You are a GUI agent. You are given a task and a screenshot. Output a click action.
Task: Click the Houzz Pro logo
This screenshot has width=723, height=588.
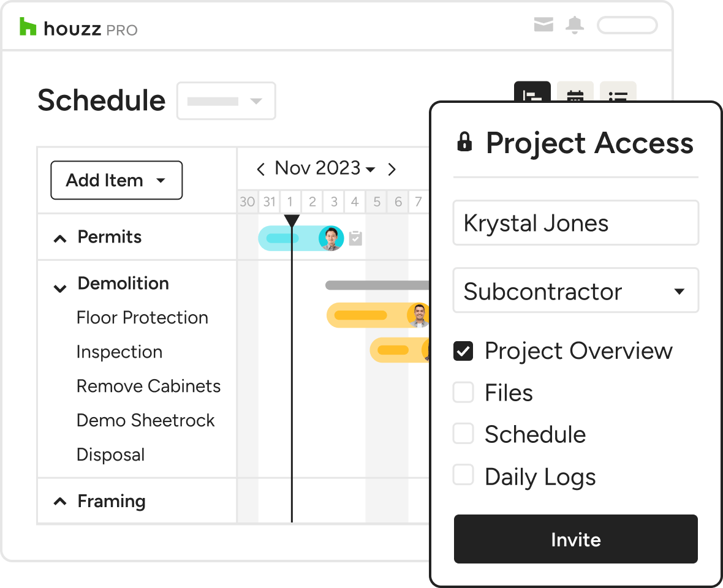pos(78,28)
